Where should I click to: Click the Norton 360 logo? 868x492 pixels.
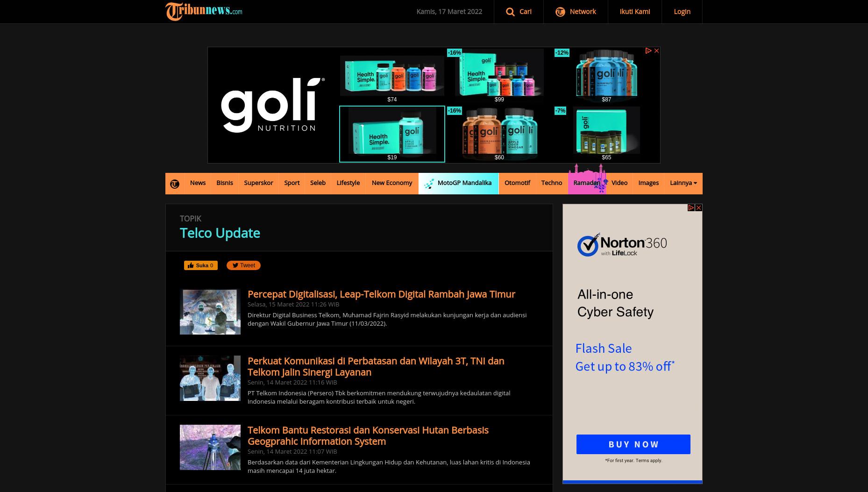[622, 245]
